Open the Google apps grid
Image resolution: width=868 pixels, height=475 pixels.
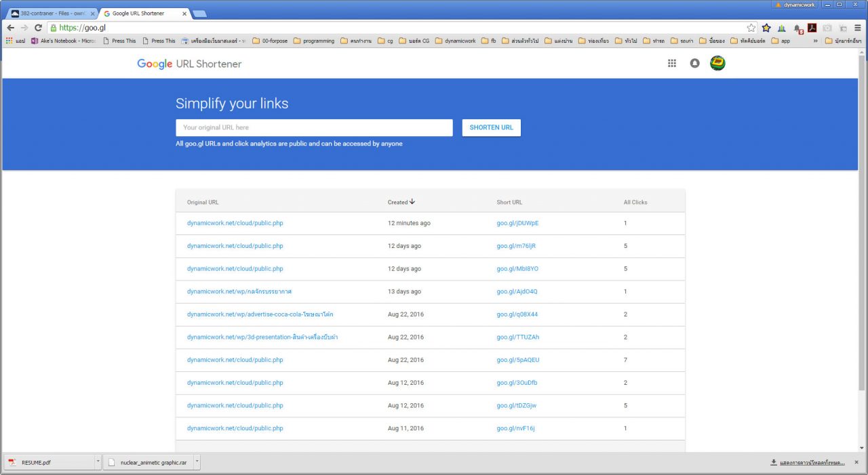point(672,63)
